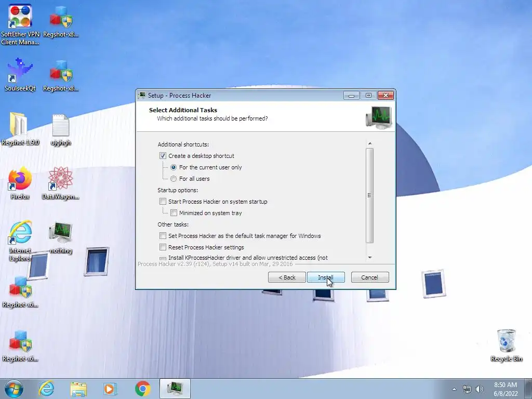This screenshot has height=399, width=532.
Task: Select the Internet Explorer desktop shortcut
Action: [20, 241]
